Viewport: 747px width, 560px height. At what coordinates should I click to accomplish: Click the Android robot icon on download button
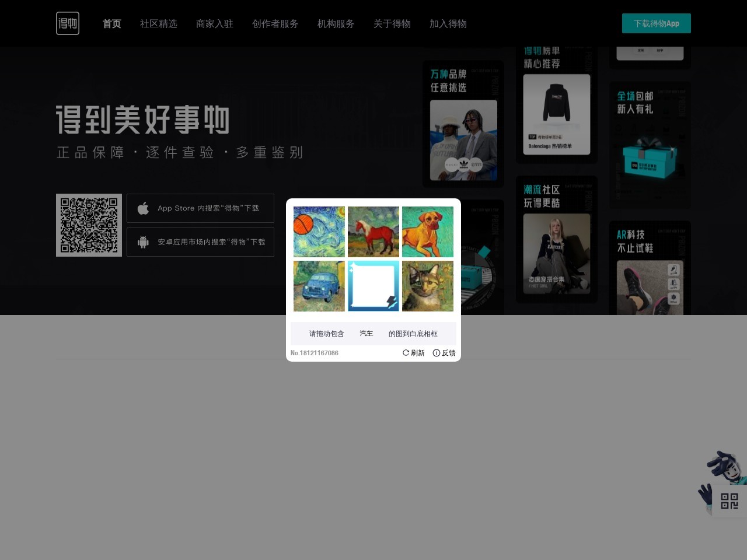(142, 242)
